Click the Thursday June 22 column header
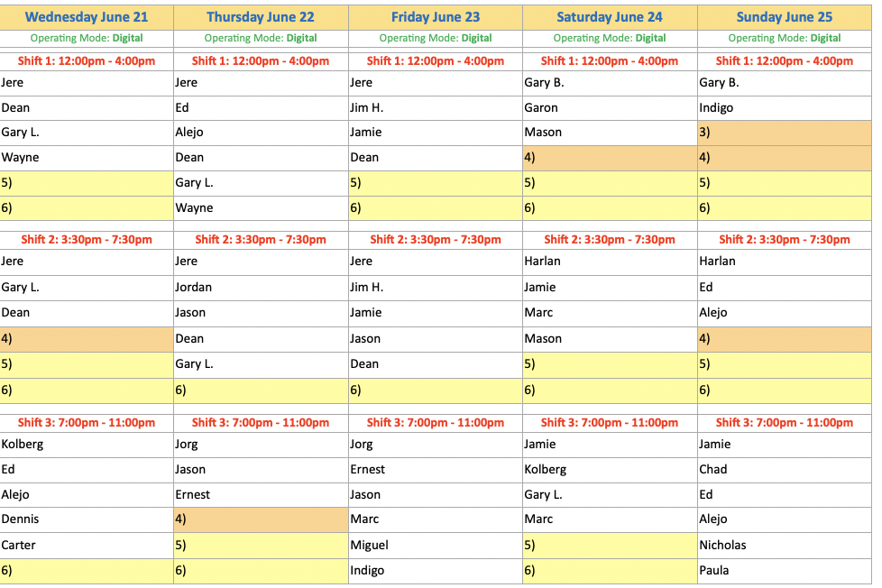This screenshot has height=588, width=882. (x=261, y=17)
